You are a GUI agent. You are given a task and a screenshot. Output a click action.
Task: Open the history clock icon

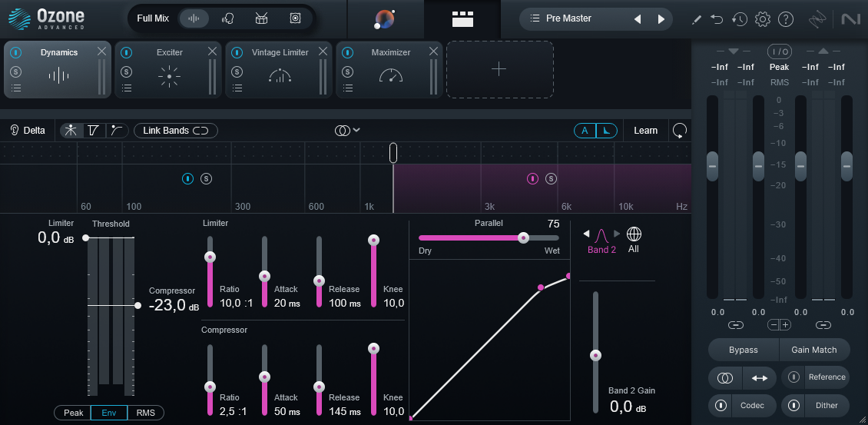click(x=740, y=19)
